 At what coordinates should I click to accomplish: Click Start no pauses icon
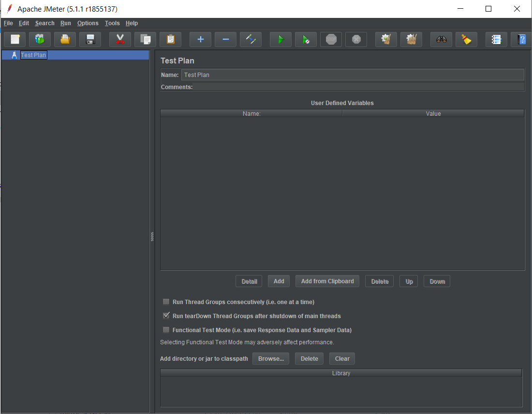[306, 39]
